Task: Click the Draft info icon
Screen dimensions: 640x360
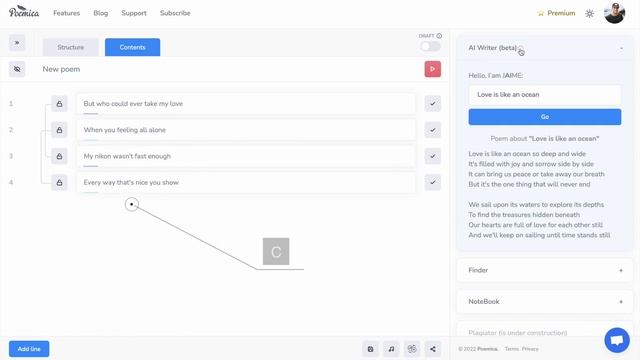Action: [x=439, y=36]
